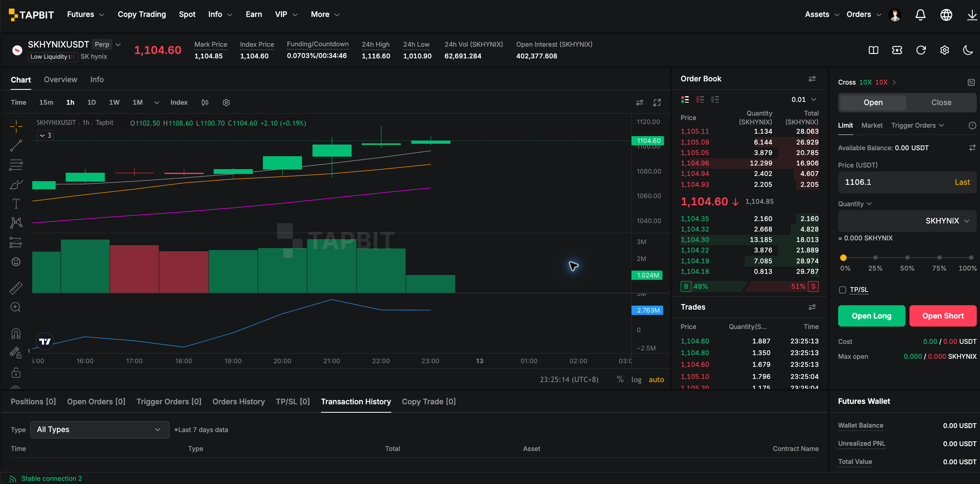
Task: Open the Orders dropdown
Action: click(864, 14)
